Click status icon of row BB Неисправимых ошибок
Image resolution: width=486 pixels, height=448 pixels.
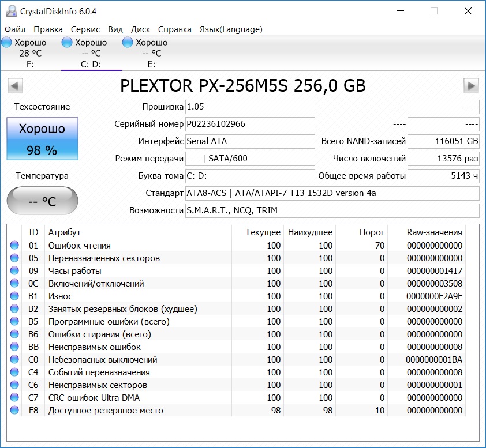tap(14, 347)
